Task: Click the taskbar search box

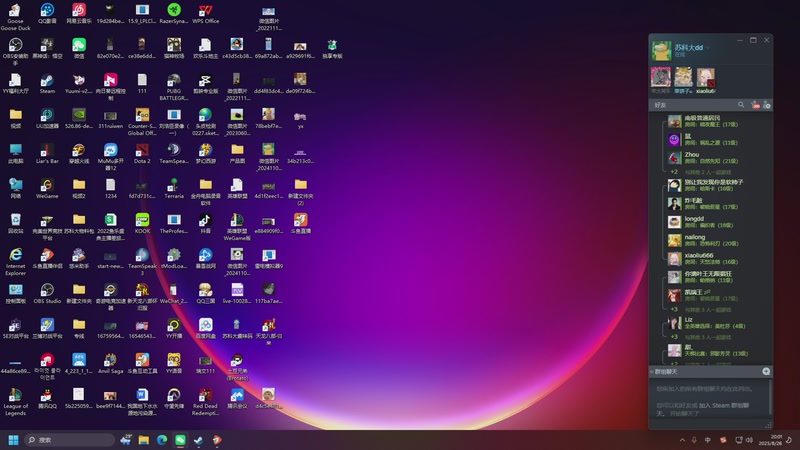Action: pyautogui.click(x=69, y=440)
